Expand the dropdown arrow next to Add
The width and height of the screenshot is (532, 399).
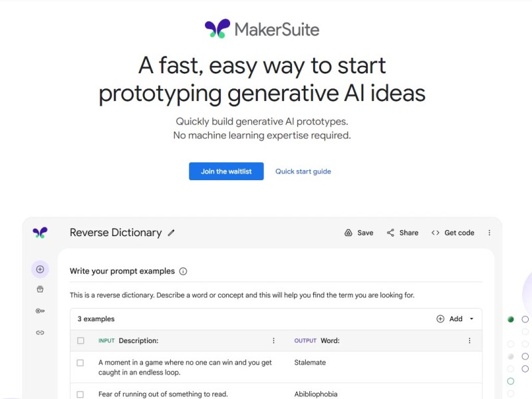[x=471, y=319]
